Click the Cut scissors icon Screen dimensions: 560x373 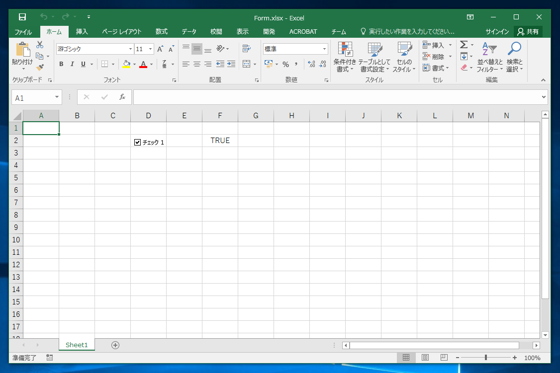[40, 45]
